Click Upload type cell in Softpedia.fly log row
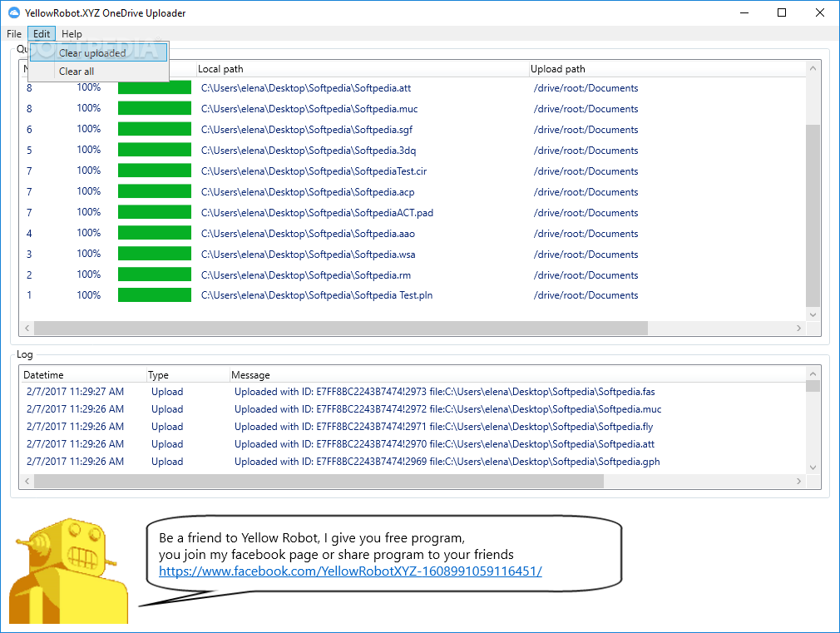This screenshot has height=633, width=840. 167,427
